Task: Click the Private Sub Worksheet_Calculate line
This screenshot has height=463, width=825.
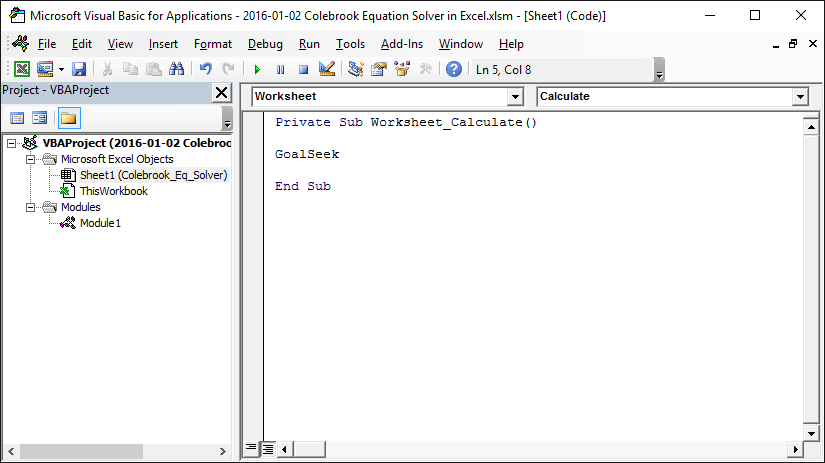Action: 406,122
